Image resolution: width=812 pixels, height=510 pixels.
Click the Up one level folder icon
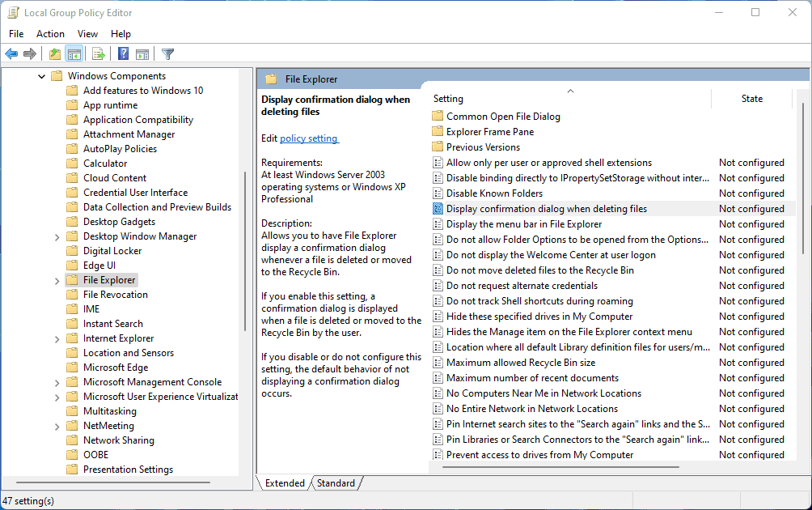[x=54, y=54]
